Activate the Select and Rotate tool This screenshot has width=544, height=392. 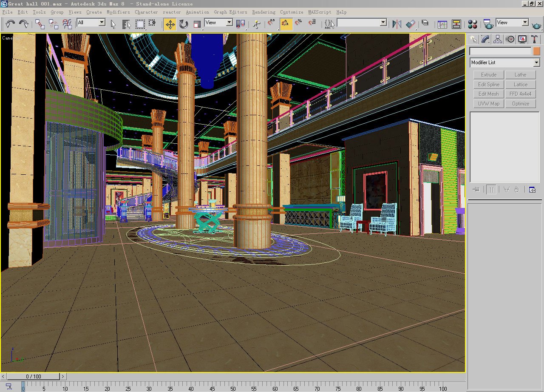(x=183, y=23)
